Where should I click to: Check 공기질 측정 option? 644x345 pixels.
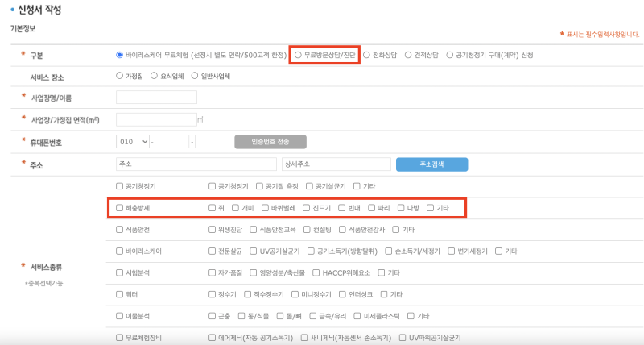coord(259,186)
